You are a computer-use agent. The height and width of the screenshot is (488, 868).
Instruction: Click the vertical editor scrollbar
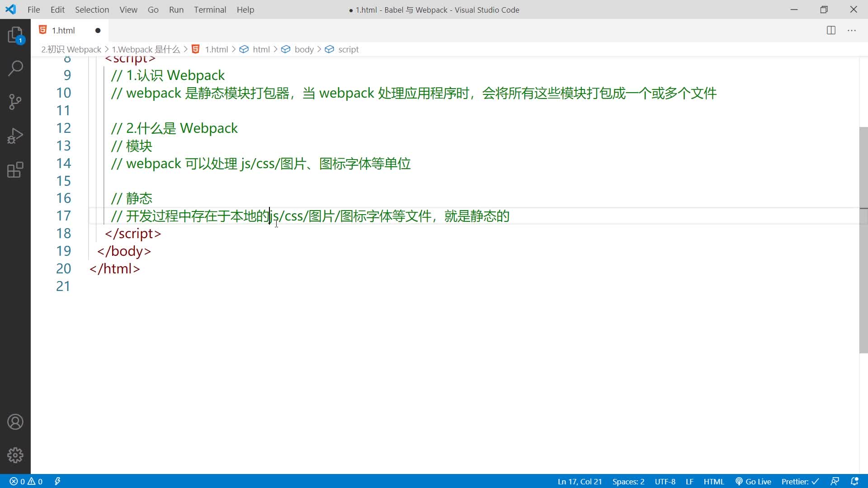pyautogui.click(x=863, y=239)
